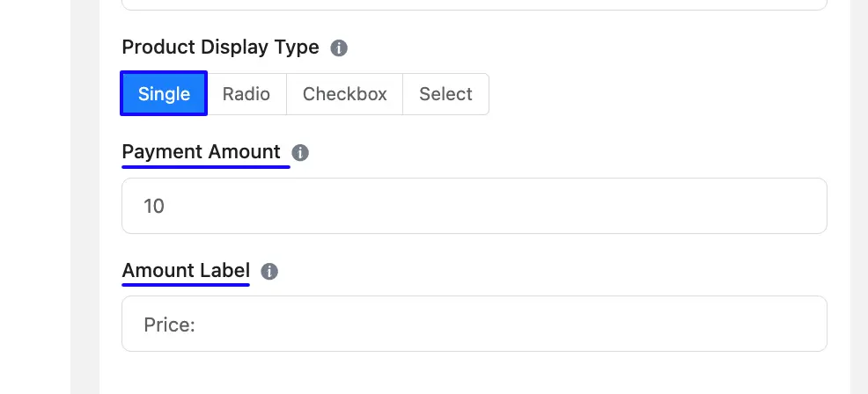Focus the Payment Amount input field
Screen dimensions: 868x394
click(x=474, y=206)
